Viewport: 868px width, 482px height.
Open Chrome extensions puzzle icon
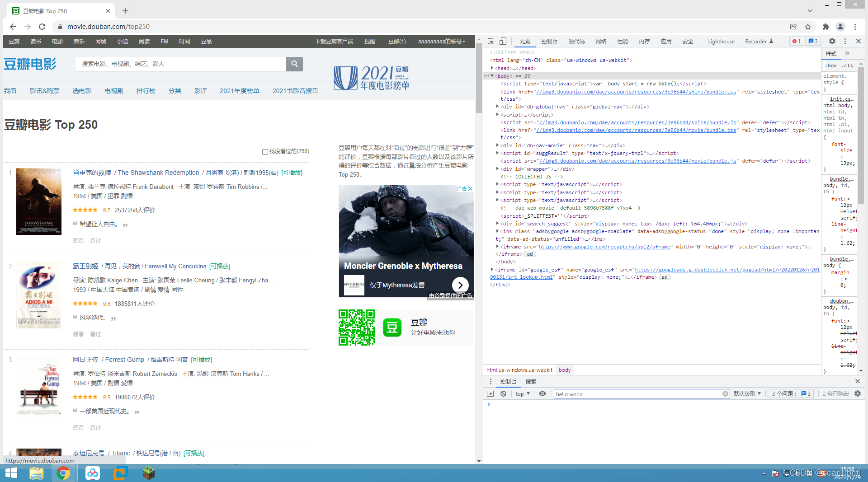click(x=826, y=27)
